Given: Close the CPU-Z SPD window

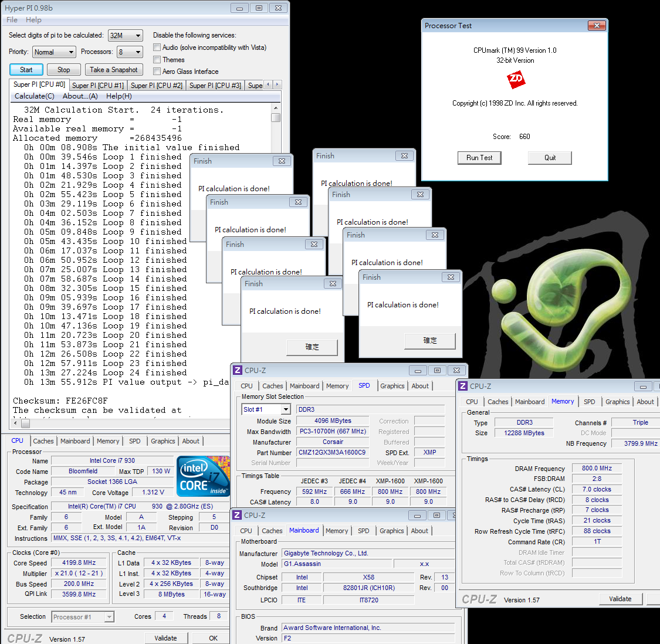Looking at the screenshot, I should click(x=456, y=371).
